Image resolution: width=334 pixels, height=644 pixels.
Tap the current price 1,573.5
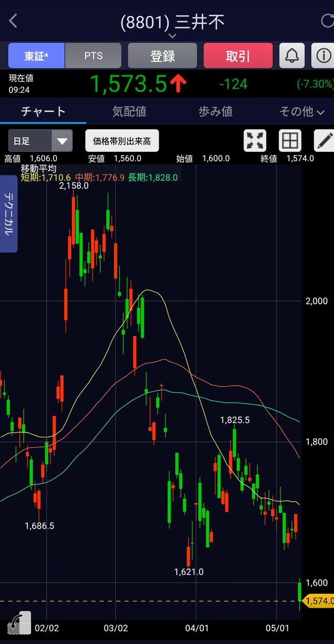pyautogui.click(x=129, y=84)
